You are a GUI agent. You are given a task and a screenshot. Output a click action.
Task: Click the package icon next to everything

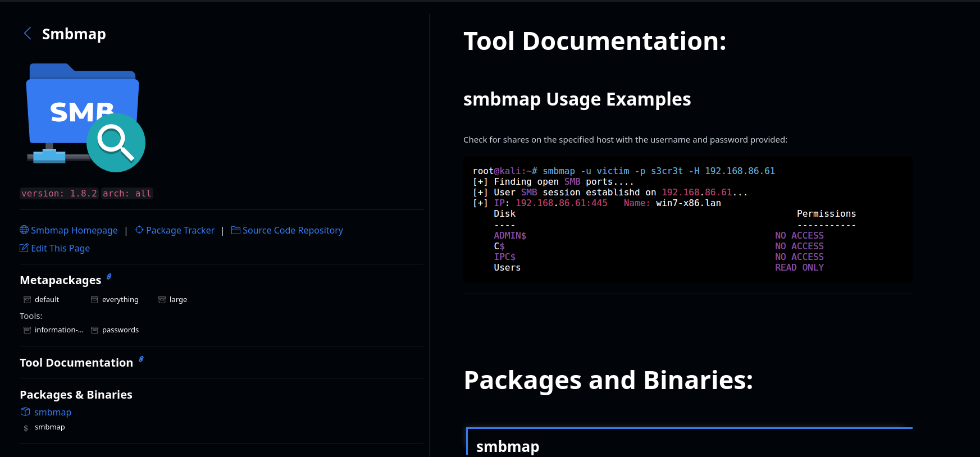pyautogui.click(x=94, y=300)
